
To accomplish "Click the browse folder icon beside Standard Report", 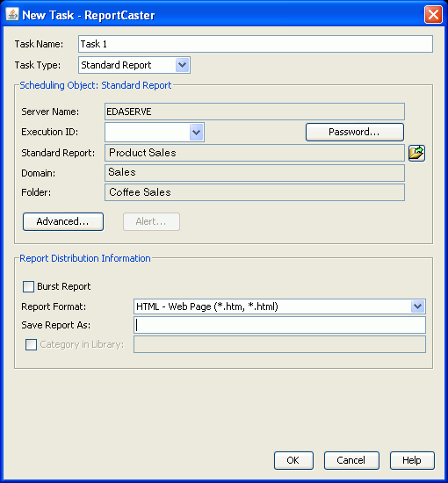I will click(x=416, y=153).
